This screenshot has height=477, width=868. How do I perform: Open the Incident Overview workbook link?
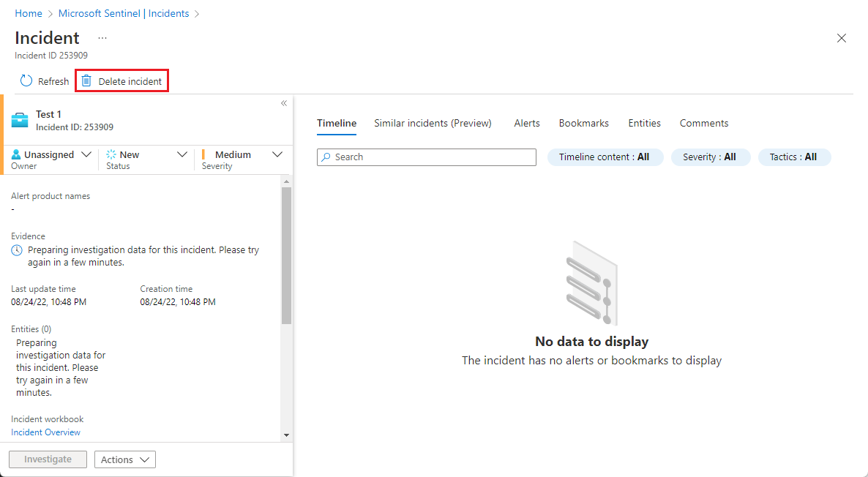45,432
